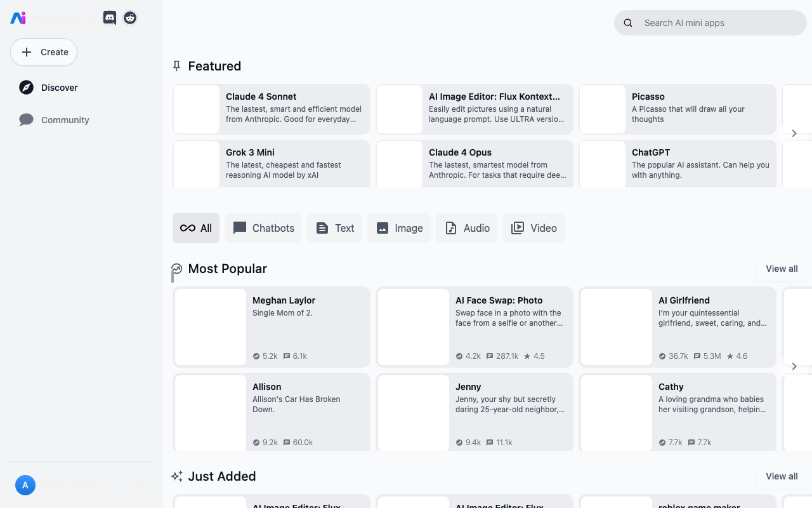This screenshot has height=508, width=812.
Task: Launch the Claude 4 Opus app
Action: click(475, 164)
